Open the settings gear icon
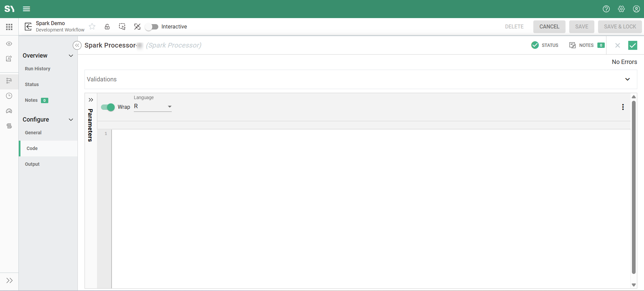Image resolution: width=644 pixels, height=291 pixels. point(621,9)
